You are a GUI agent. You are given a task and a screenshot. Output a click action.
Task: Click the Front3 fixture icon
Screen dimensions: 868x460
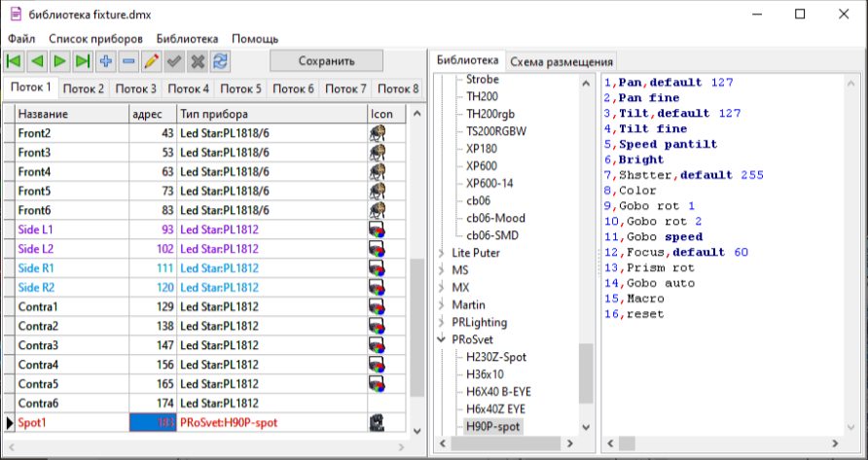[377, 153]
